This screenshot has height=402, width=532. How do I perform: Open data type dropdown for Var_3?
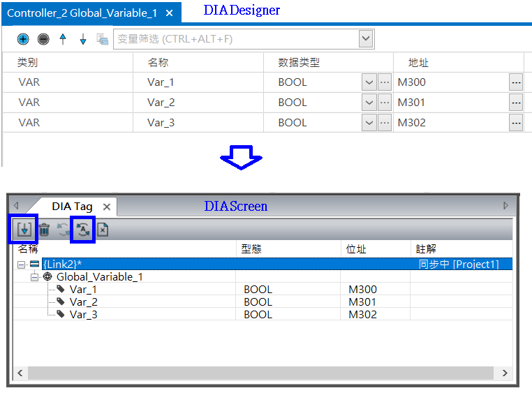(369, 123)
